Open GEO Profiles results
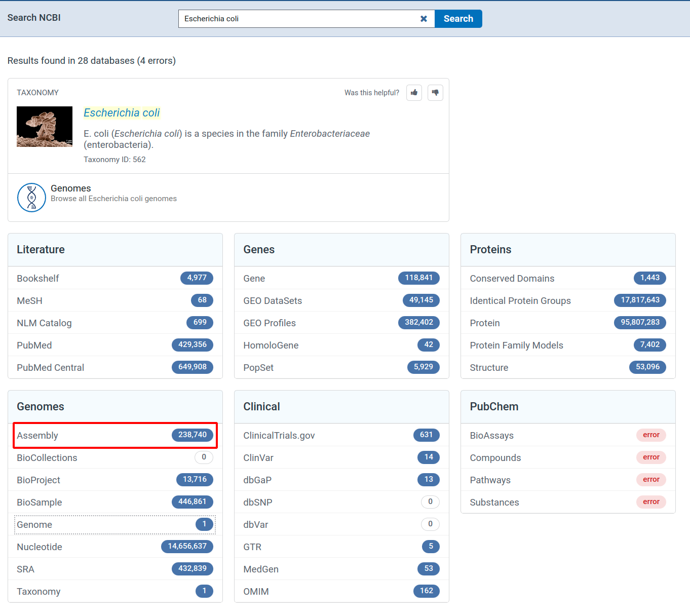This screenshot has width=690, height=616. click(x=341, y=323)
